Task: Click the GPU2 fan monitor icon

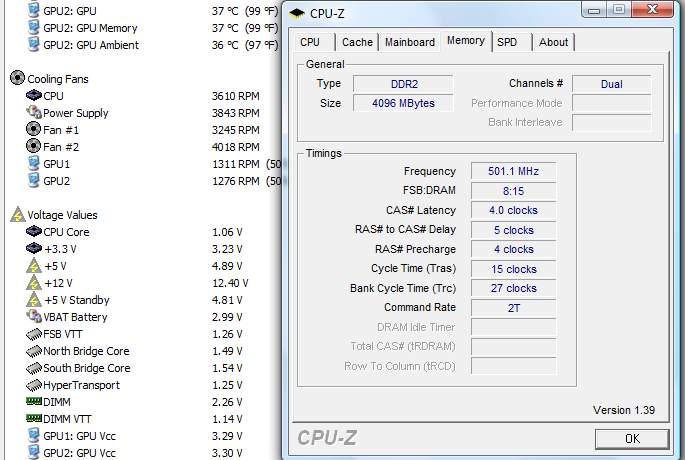Action: tap(33, 180)
